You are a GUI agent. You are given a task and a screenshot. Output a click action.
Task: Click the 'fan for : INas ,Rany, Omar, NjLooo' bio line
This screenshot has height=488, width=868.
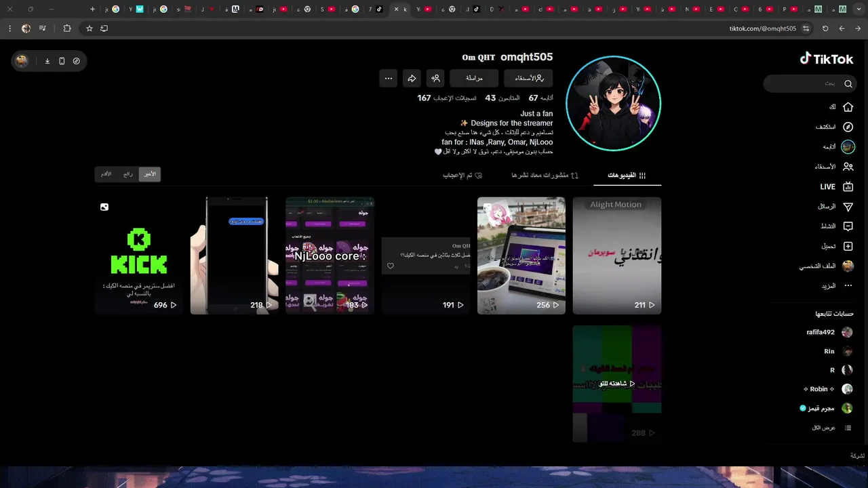(x=497, y=142)
